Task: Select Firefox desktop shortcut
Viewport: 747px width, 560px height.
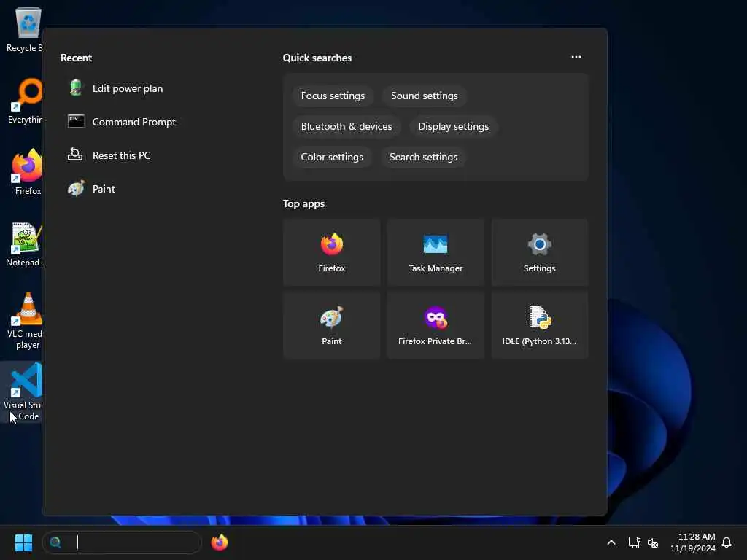Action: point(27,172)
